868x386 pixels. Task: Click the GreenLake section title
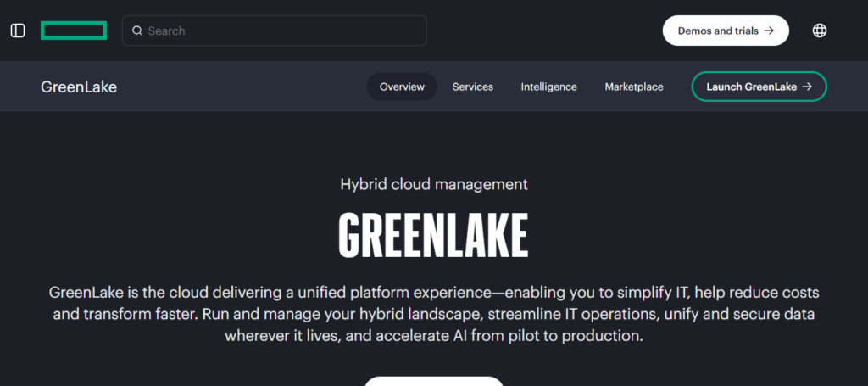[79, 87]
